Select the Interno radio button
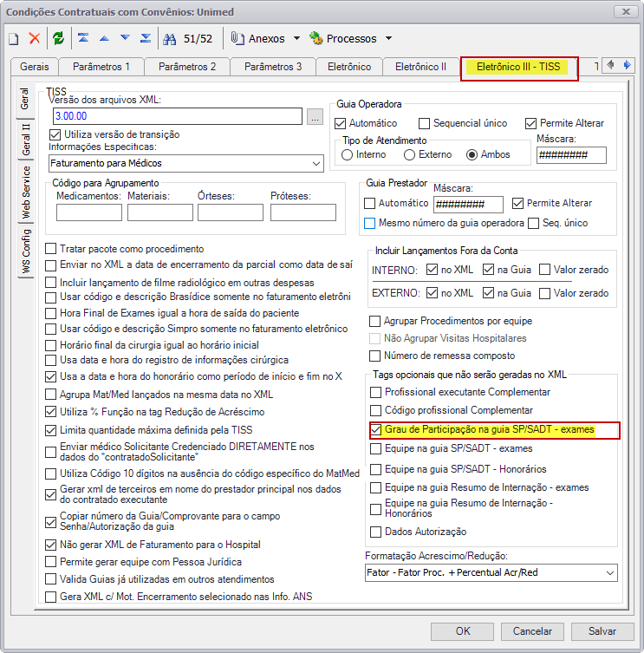Screen dimensions: 644x653 (x=347, y=154)
